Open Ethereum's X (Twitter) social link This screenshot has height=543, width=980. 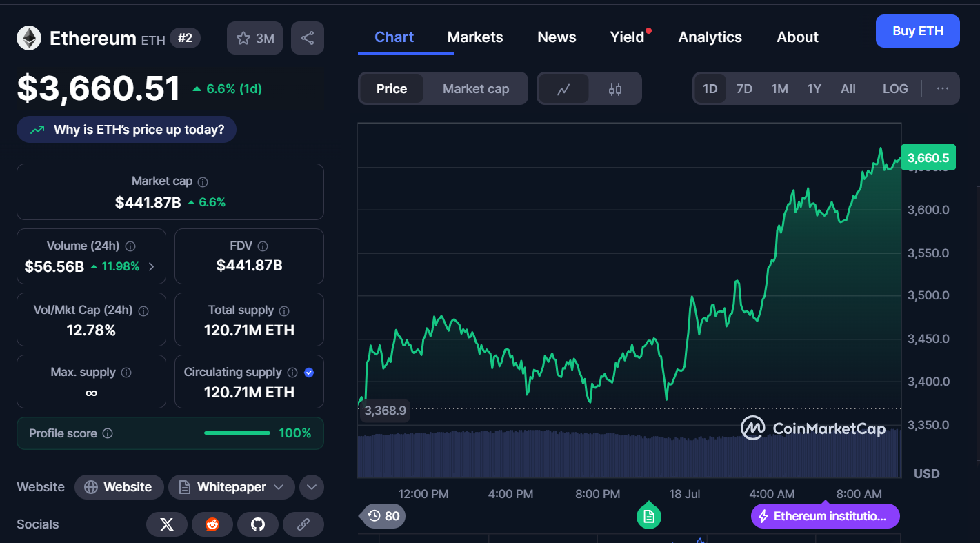coord(167,524)
